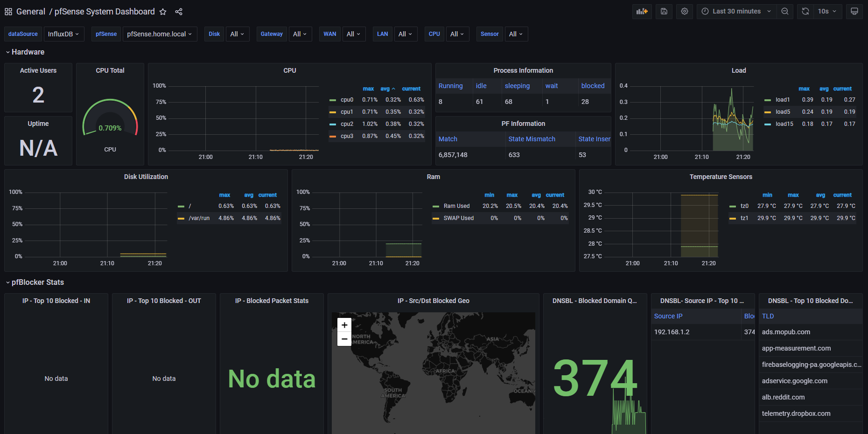Cycle view mode with the monitor icon
868x434 pixels.
coord(854,11)
